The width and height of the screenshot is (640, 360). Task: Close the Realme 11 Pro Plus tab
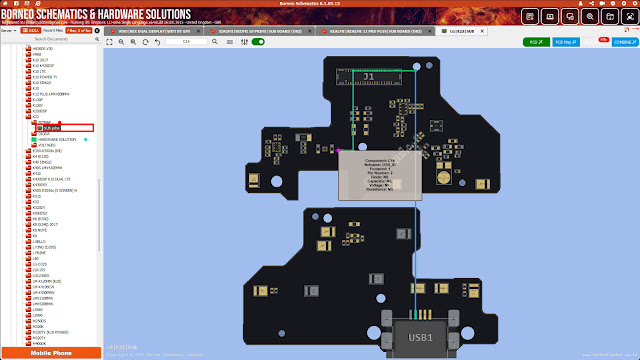click(430, 31)
